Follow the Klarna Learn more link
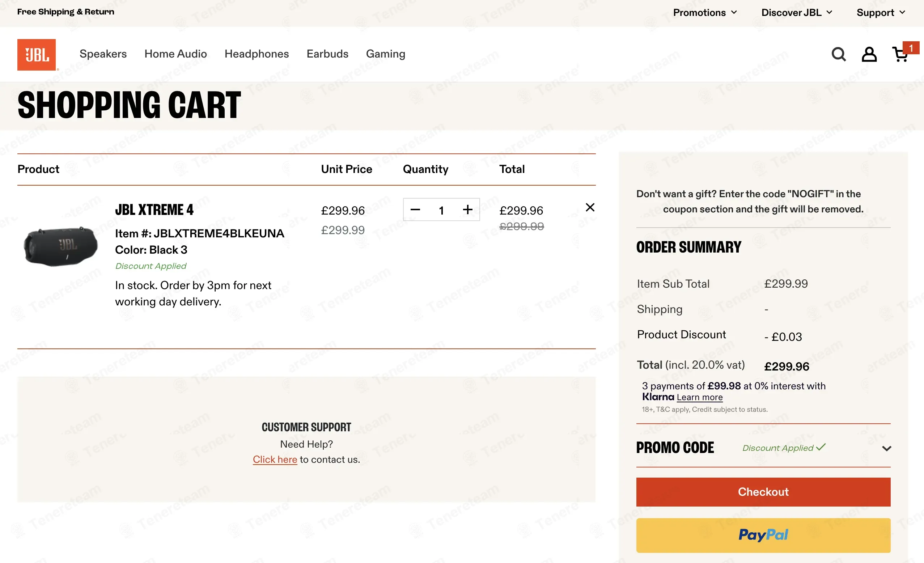Image resolution: width=924 pixels, height=563 pixels. [699, 397]
